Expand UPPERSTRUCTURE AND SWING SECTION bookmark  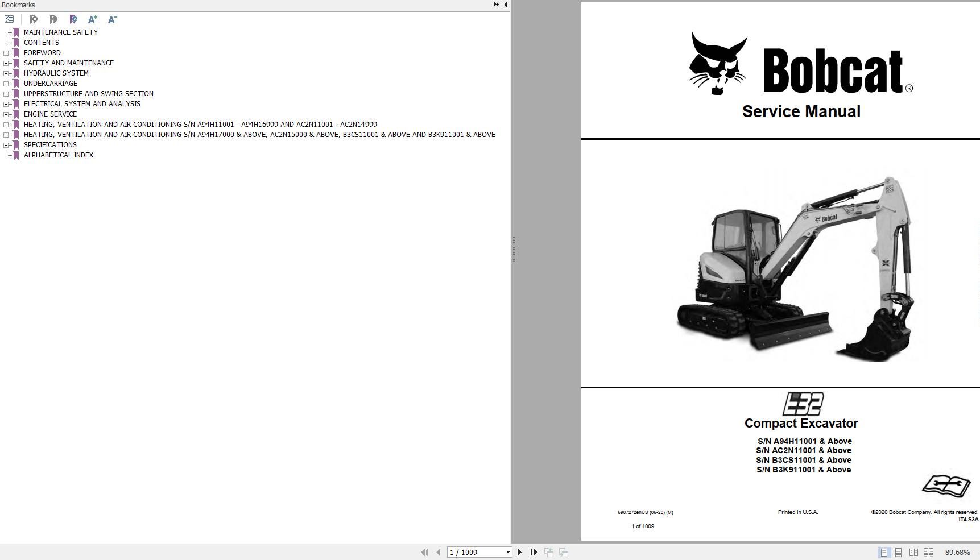point(6,94)
